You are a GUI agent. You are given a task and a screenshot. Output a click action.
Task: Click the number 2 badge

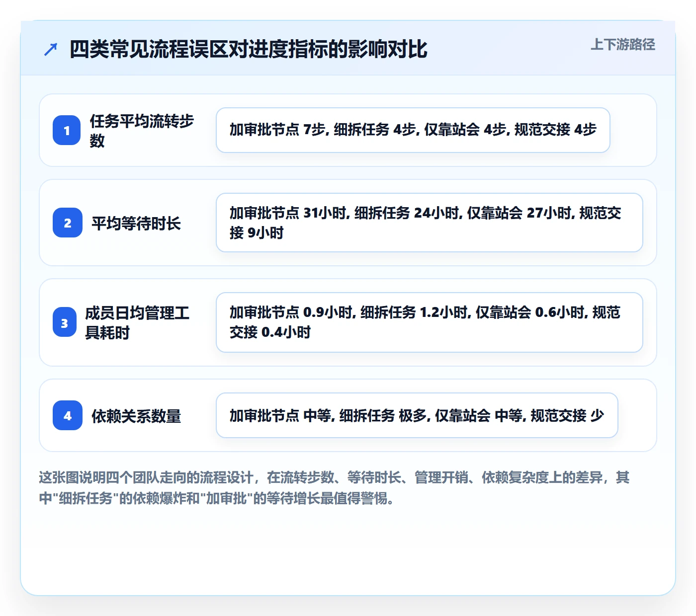(68, 223)
